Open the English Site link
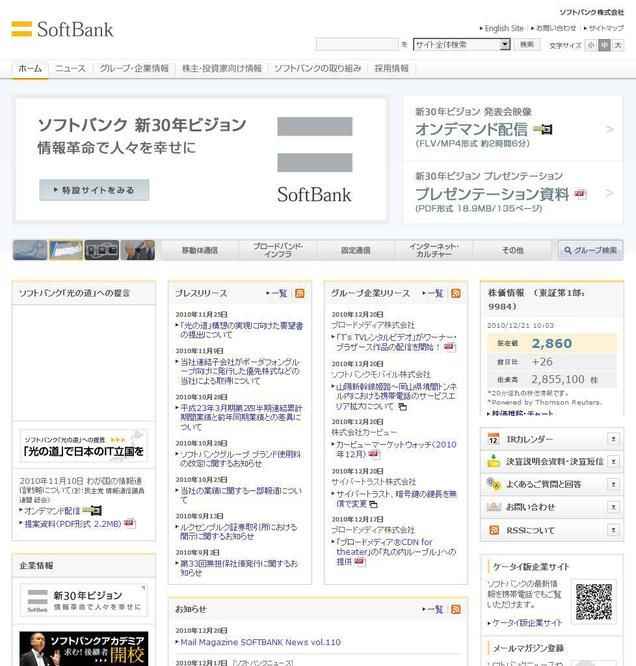This screenshot has height=666, width=636. click(504, 28)
